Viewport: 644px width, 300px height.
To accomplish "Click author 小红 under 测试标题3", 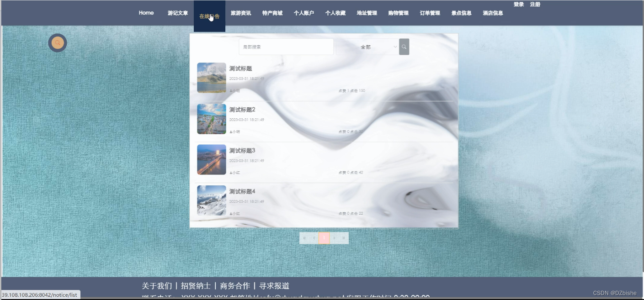I will point(234,173).
